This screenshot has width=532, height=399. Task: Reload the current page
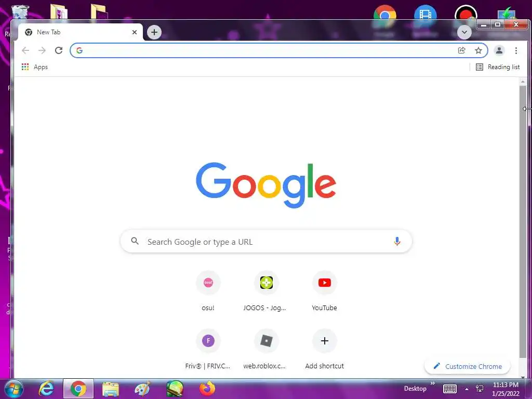59,50
